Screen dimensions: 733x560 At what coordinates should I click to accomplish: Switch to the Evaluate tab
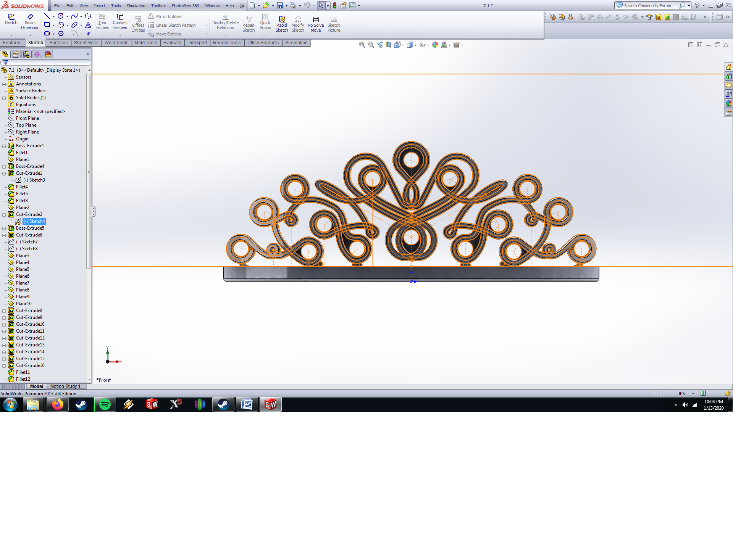click(x=172, y=43)
